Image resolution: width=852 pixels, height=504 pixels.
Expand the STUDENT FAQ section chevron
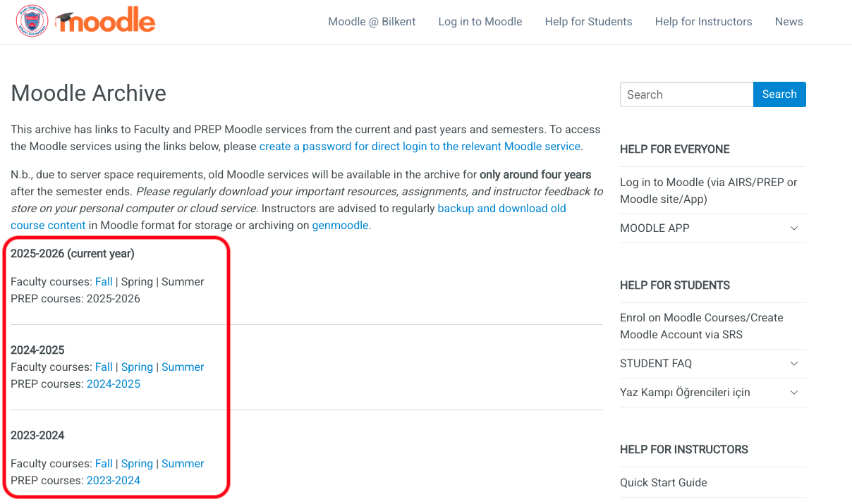[x=794, y=364]
